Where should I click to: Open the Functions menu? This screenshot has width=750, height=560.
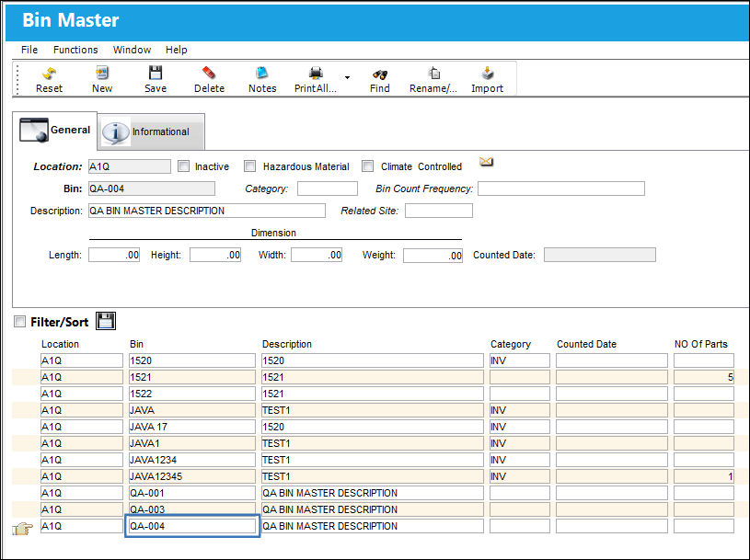pos(75,50)
